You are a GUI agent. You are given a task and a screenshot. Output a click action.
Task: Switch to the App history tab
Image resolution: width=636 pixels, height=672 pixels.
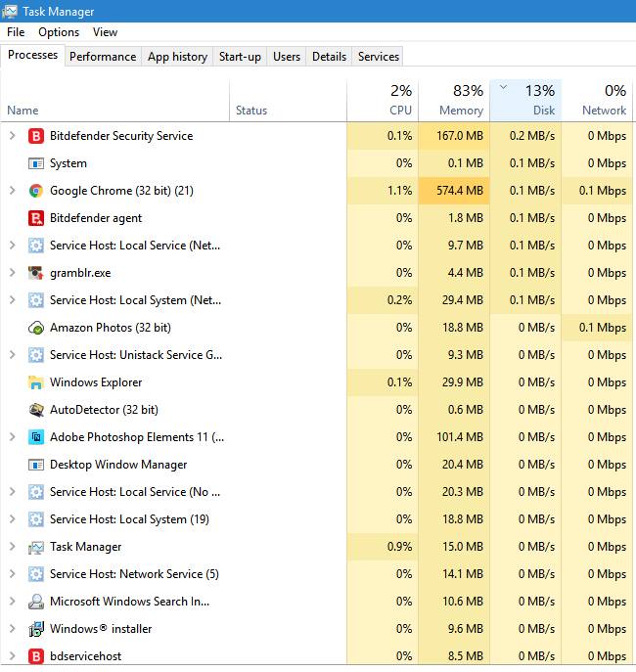[x=177, y=57]
